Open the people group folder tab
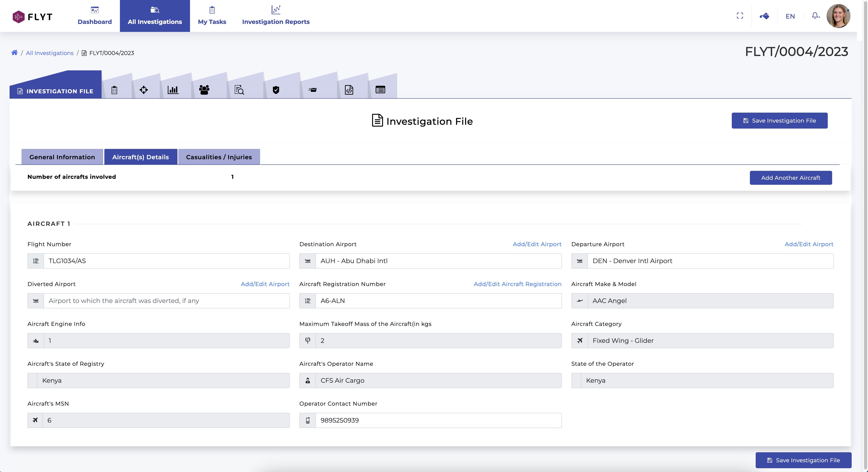Viewport: 868px width, 472px height. click(204, 90)
